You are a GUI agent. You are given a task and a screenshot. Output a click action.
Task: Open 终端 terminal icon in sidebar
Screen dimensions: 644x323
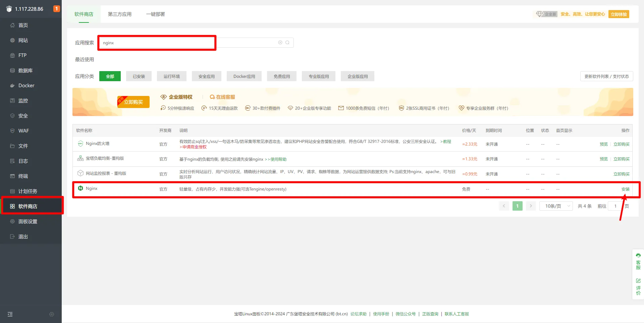tap(12, 176)
